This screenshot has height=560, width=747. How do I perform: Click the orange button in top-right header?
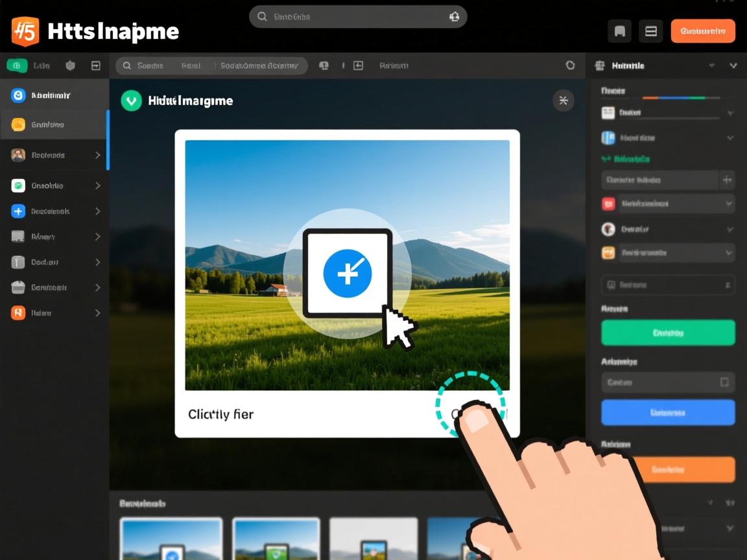point(703,31)
